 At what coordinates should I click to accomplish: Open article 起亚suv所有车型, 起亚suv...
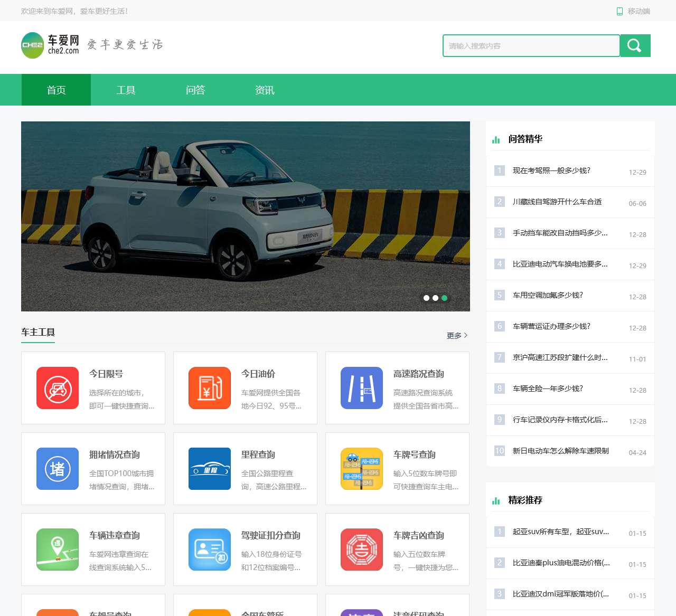pos(561,532)
